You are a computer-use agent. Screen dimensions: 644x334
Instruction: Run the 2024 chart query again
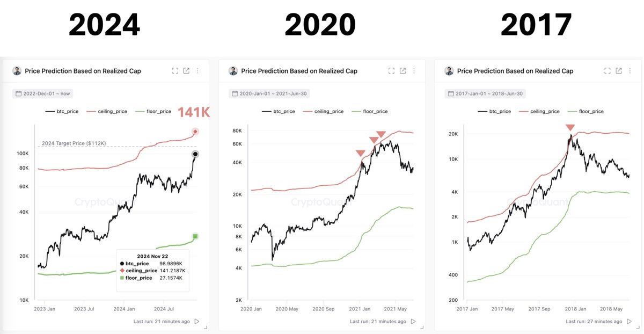(x=197, y=321)
